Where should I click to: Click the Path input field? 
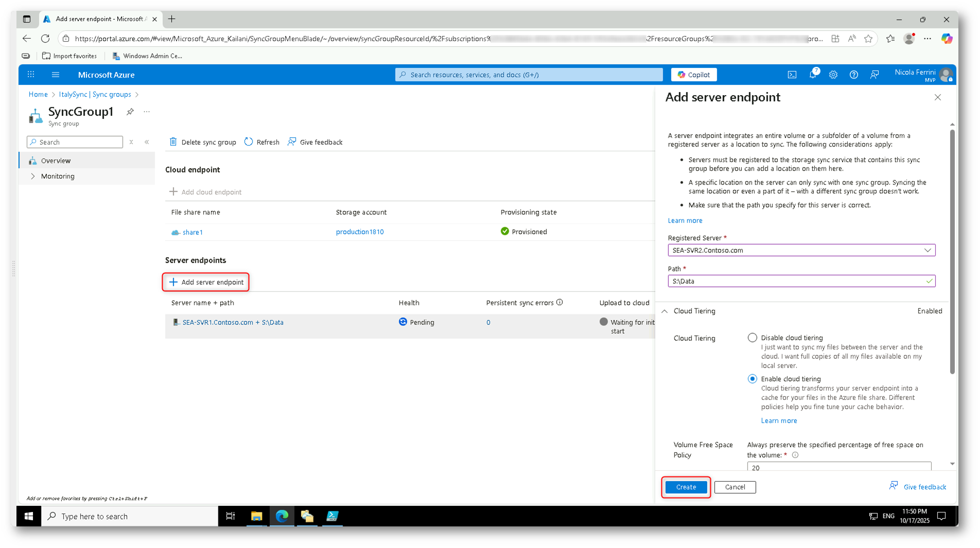pyautogui.click(x=797, y=281)
